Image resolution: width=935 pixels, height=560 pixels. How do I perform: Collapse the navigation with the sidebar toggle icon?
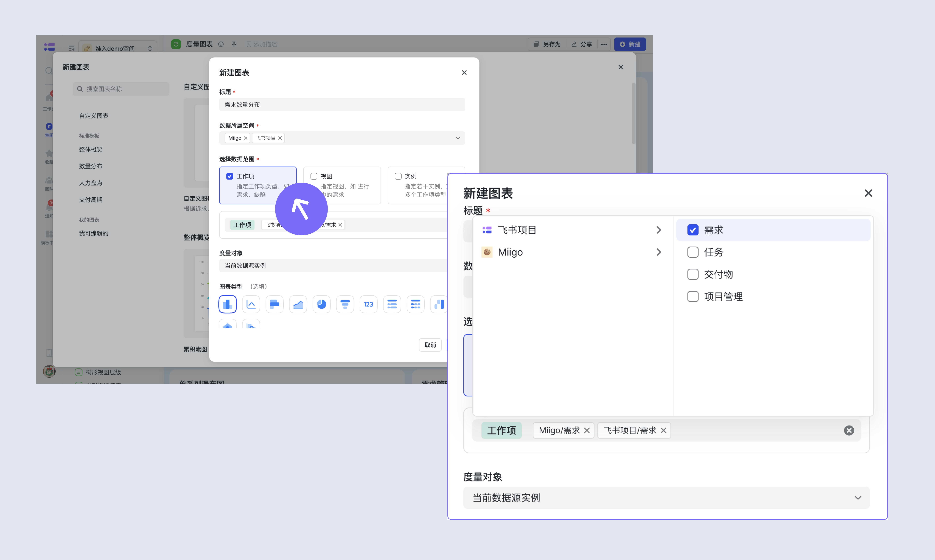pos(71,48)
